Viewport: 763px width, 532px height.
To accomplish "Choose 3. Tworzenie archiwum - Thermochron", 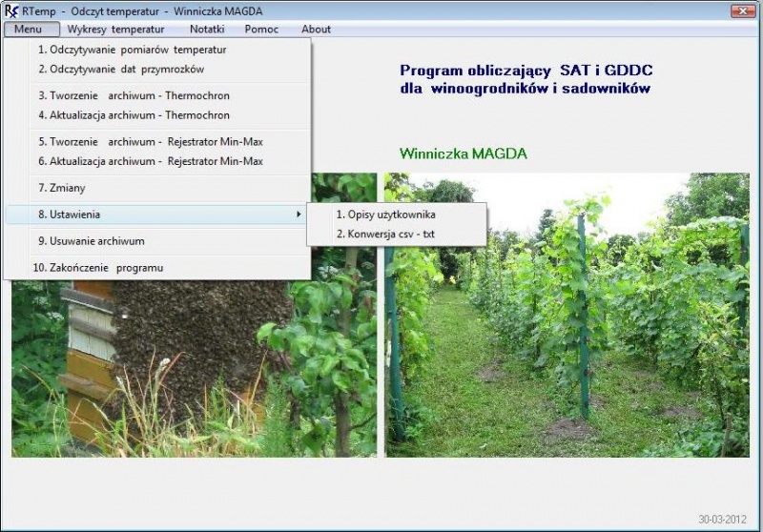I will click(157, 95).
